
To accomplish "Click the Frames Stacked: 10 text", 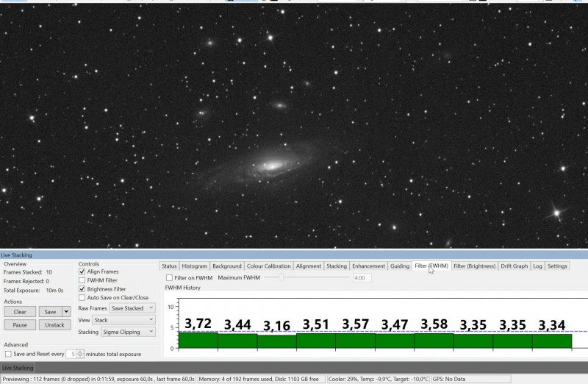I will (x=28, y=272).
